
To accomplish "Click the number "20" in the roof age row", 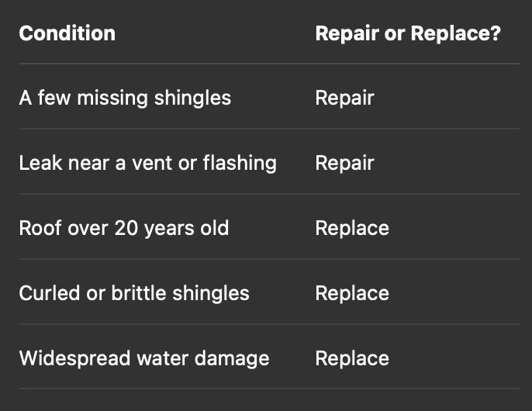I will pos(126,228).
